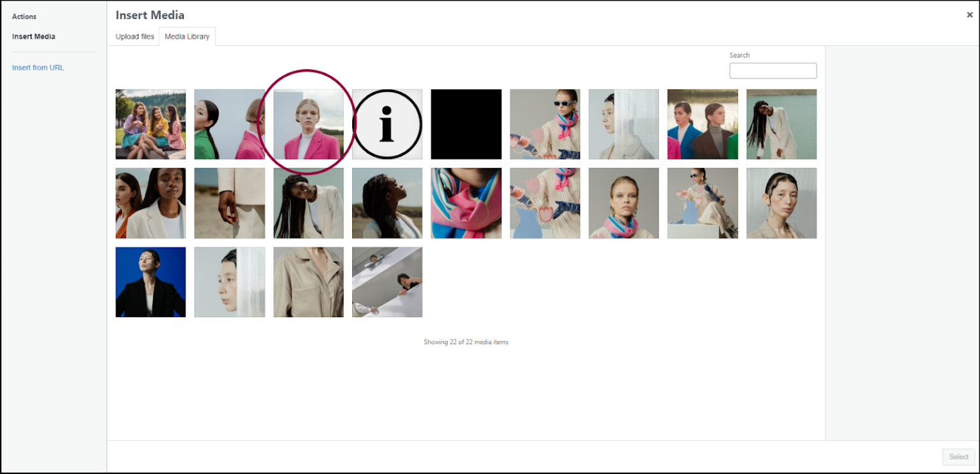Click the Select button
This screenshot has width=980, height=474.
pos(958,457)
